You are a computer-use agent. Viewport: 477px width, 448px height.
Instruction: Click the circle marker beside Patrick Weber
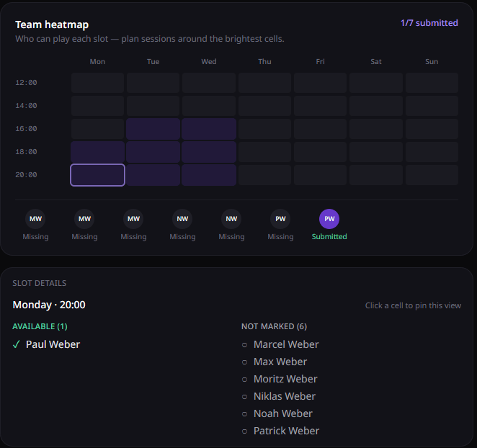(x=244, y=431)
